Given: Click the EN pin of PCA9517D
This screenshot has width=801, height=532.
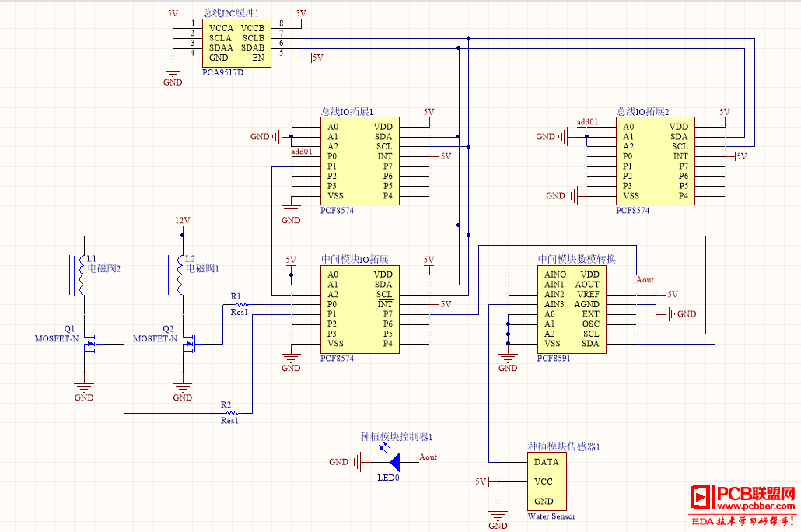Looking at the screenshot, I should click(258, 58).
